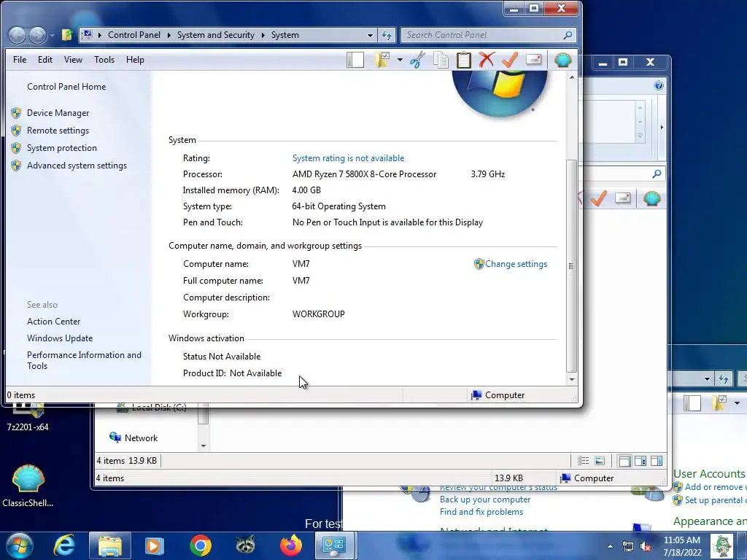The height and width of the screenshot is (560, 747).
Task: Click the vertical scrollbar thumb in System window
Action: tap(572, 265)
